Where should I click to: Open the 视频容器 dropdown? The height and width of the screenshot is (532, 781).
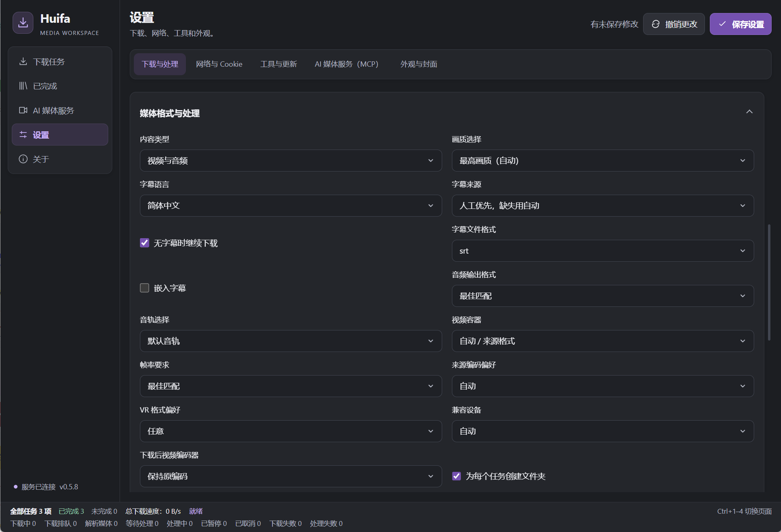click(x=603, y=341)
